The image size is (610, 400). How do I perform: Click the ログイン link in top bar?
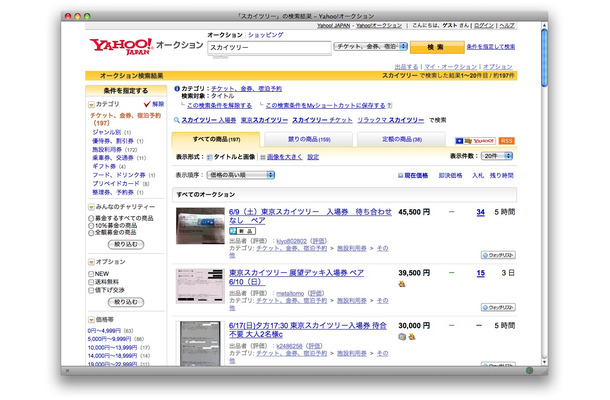click(484, 25)
